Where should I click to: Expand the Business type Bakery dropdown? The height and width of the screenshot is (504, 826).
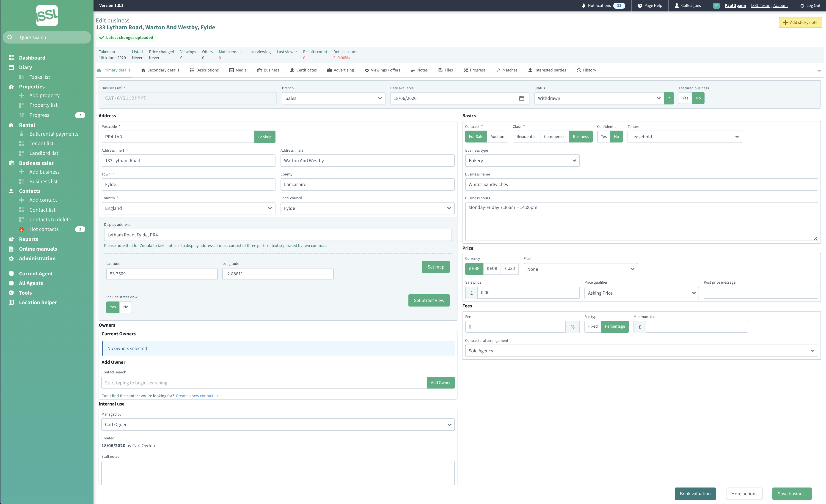(x=522, y=161)
